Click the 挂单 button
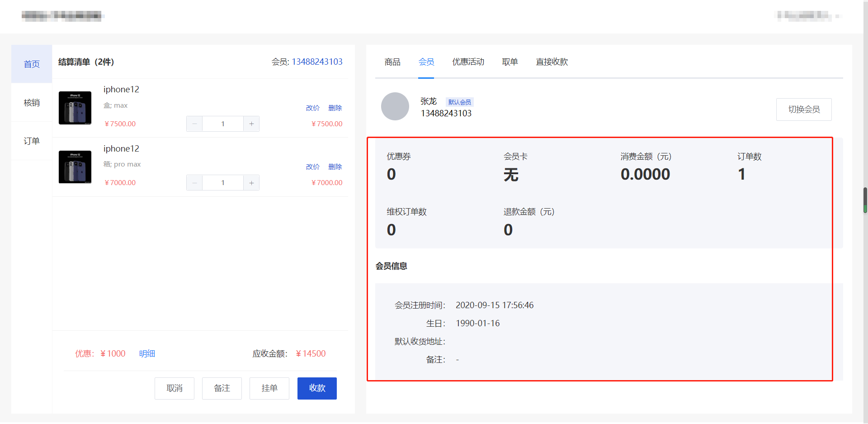 pos(269,388)
